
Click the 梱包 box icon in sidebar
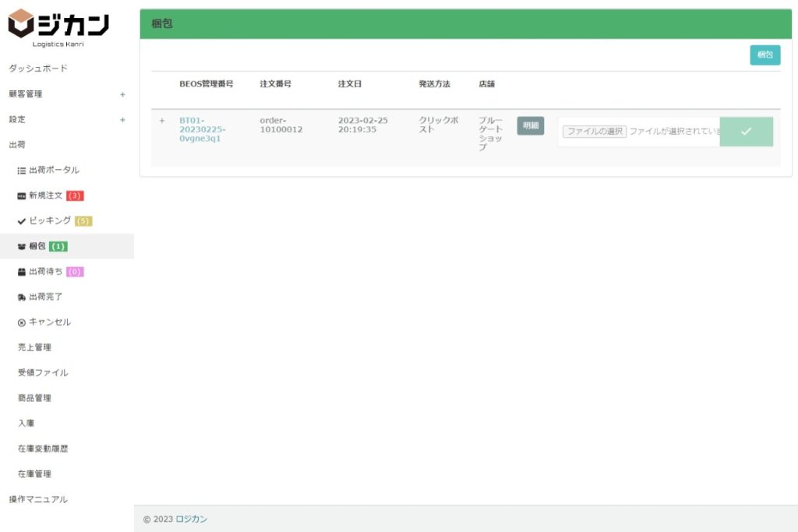[x=22, y=247]
